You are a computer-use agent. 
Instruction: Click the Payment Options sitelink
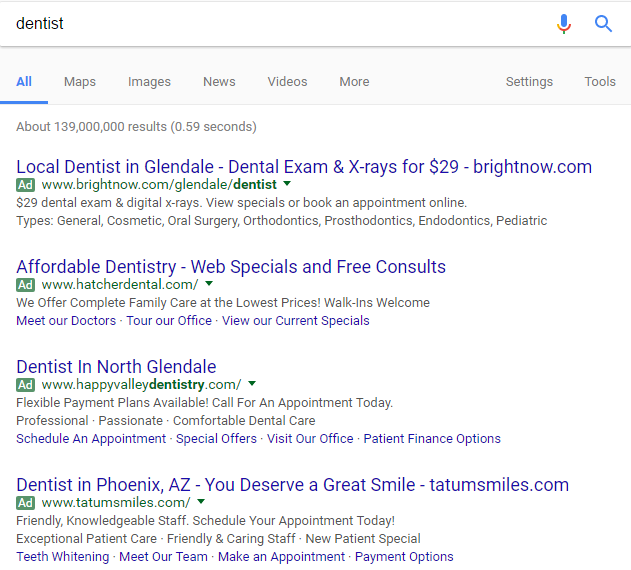[x=404, y=557]
